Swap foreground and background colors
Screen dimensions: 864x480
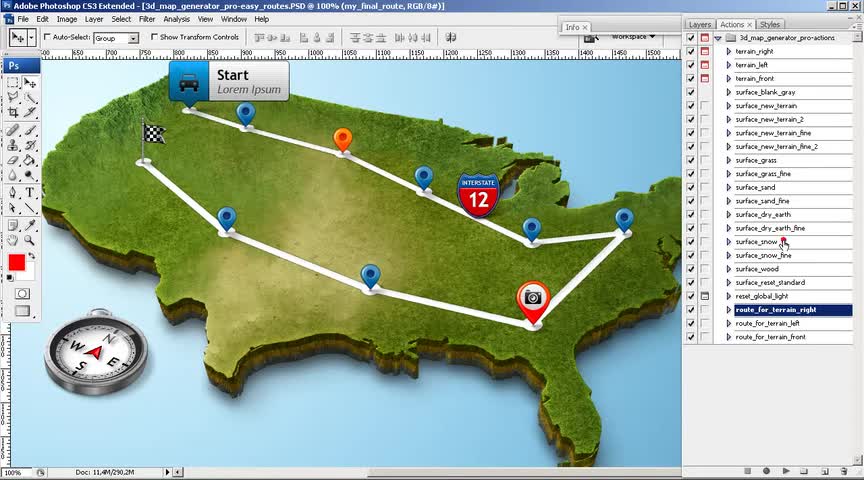tap(32, 256)
